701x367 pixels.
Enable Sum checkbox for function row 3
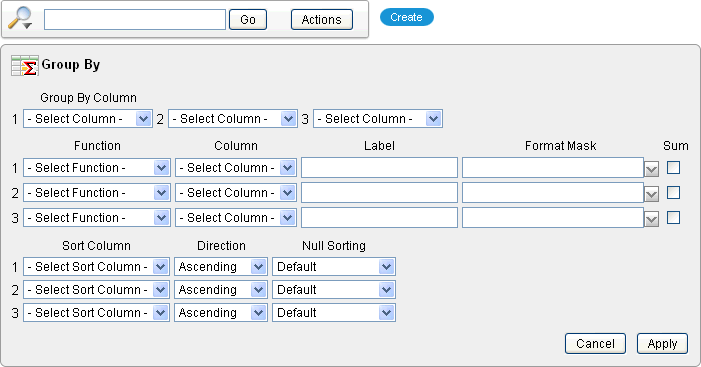click(673, 218)
